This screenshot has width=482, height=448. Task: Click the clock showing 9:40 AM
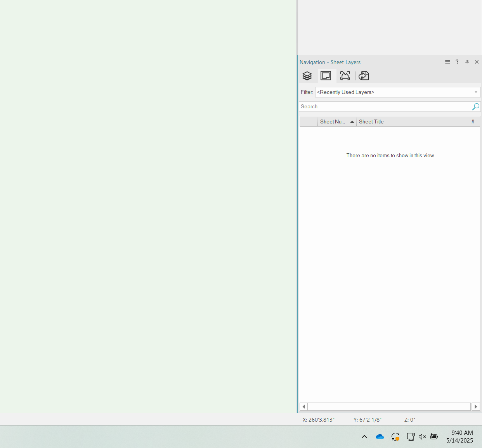[461, 432]
